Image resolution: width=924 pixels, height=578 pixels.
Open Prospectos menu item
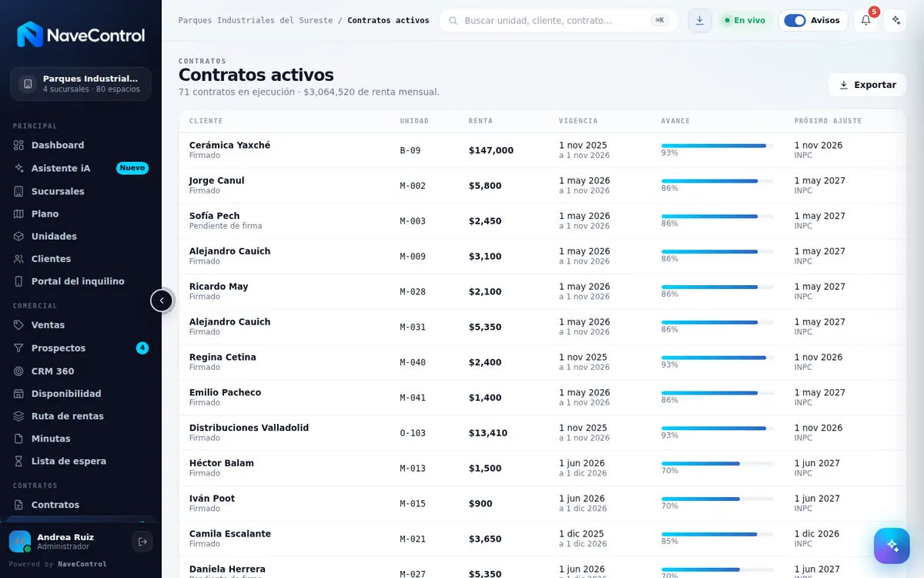tap(81, 348)
